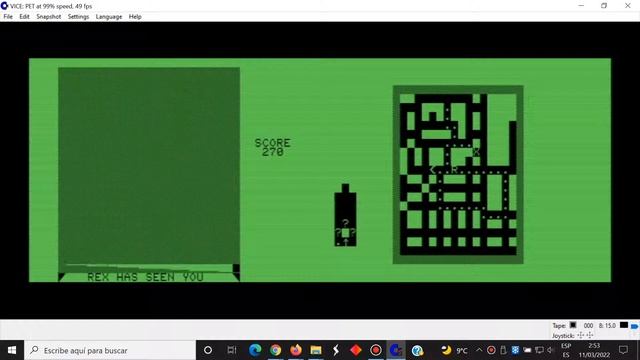Viewport: 640px width, 360px height.
Task: Click the REX HAS SEEN YOU message
Action: tap(145, 277)
